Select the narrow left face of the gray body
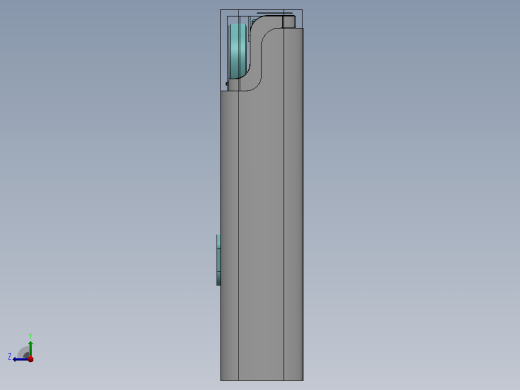The height and width of the screenshot is (390, 520). [x=229, y=233]
